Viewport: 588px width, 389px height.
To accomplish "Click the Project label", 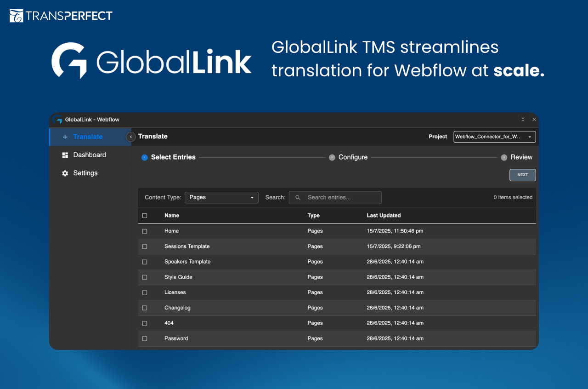I will click(438, 137).
